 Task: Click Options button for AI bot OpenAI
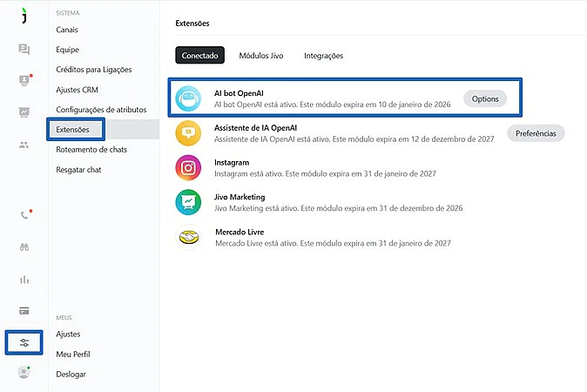pos(485,98)
